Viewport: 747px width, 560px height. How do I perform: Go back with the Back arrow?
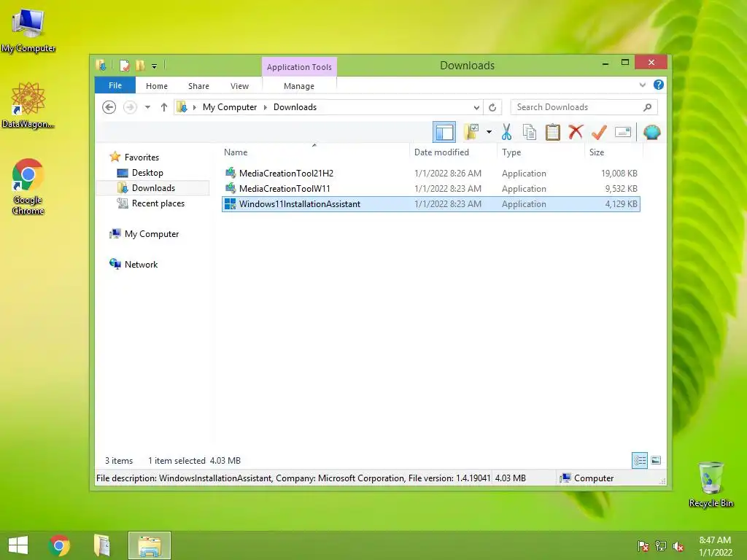pyautogui.click(x=109, y=107)
